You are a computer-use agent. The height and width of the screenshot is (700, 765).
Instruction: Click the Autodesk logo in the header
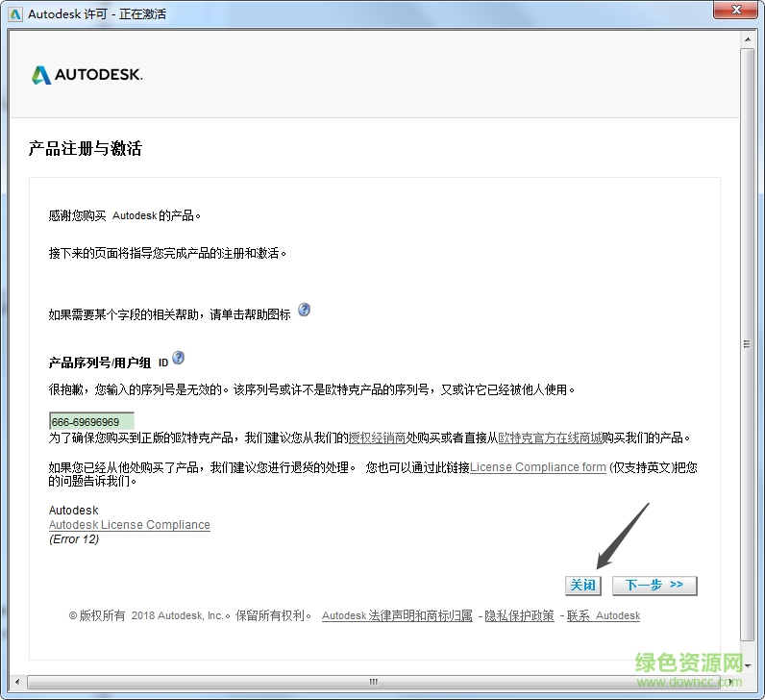[x=86, y=75]
